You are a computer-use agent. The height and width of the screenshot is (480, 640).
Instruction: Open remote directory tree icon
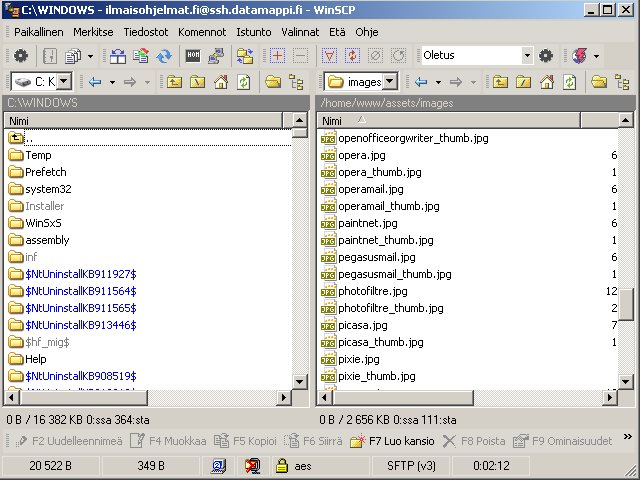point(622,82)
